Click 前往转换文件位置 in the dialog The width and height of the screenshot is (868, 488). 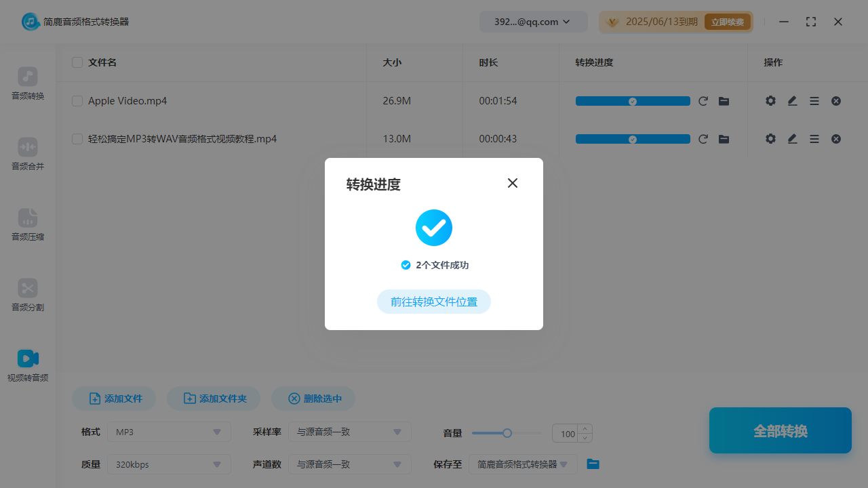click(x=433, y=302)
